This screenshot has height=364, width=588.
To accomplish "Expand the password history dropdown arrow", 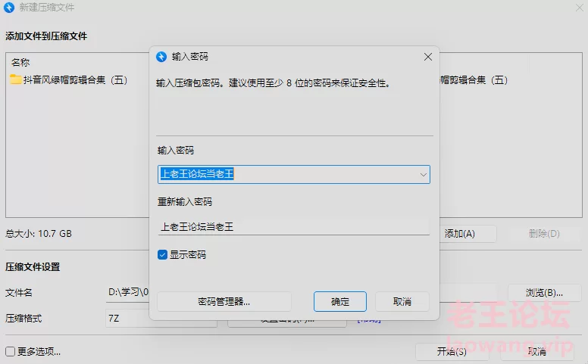I will pos(423,175).
